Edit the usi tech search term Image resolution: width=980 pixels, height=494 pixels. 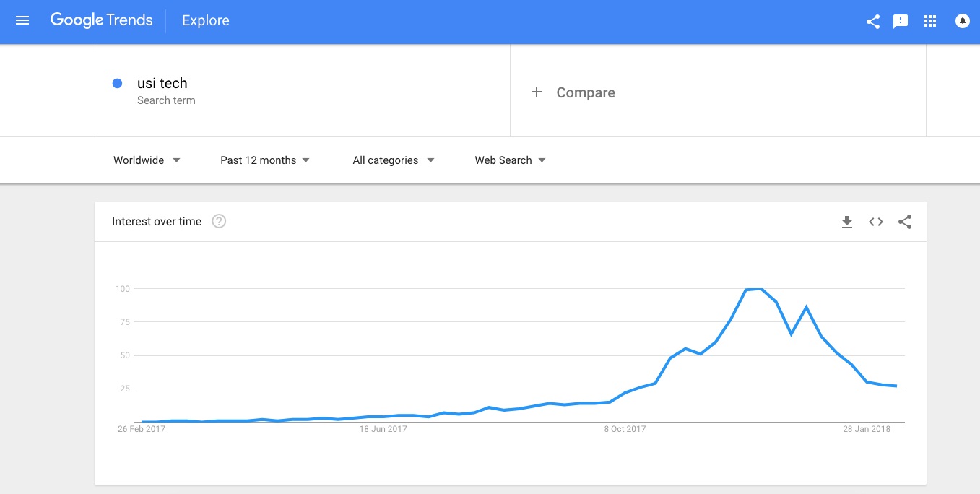point(162,84)
